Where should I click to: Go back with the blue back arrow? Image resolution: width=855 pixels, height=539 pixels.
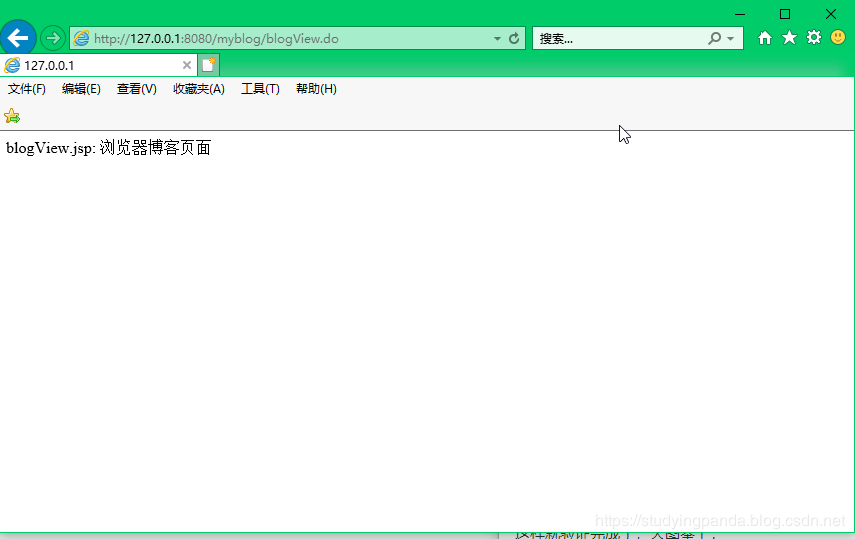click(x=18, y=38)
